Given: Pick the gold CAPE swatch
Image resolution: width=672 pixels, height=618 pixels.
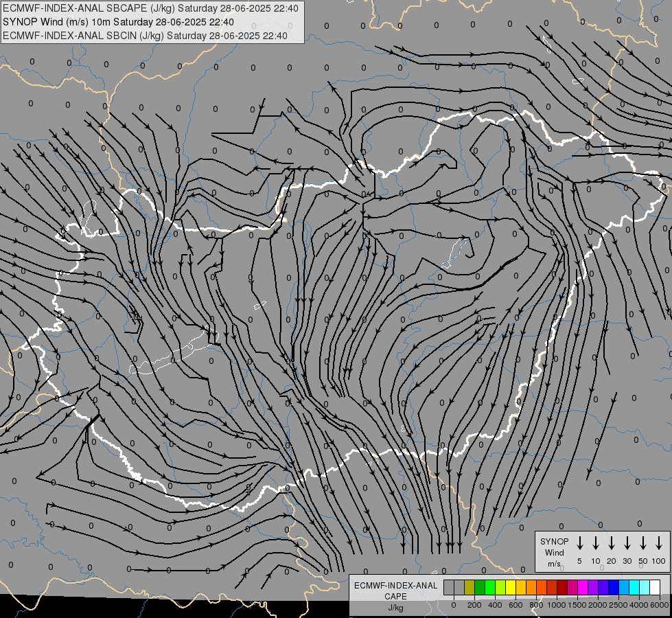Looking at the screenshot, I should click(x=521, y=587).
